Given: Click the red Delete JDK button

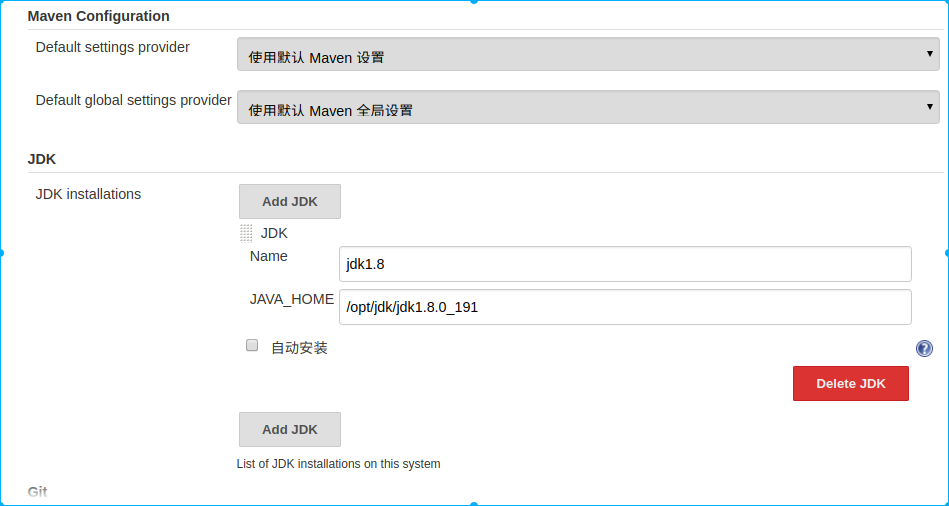Looking at the screenshot, I should 850,383.
